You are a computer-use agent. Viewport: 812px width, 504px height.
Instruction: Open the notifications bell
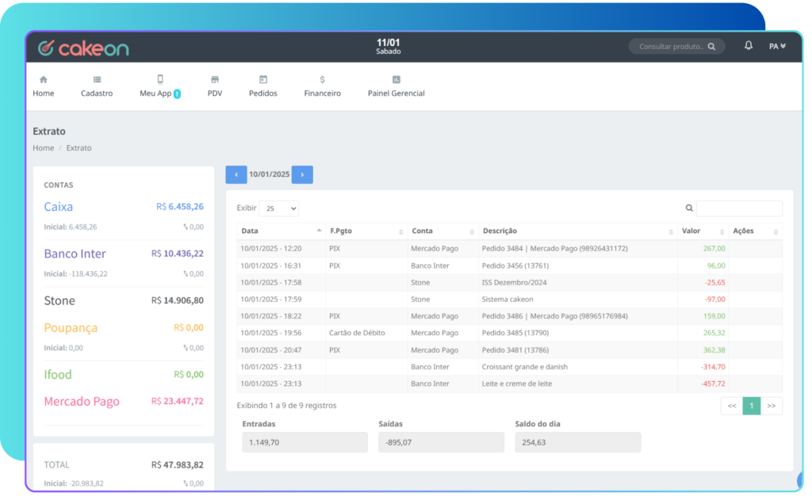[x=749, y=46]
